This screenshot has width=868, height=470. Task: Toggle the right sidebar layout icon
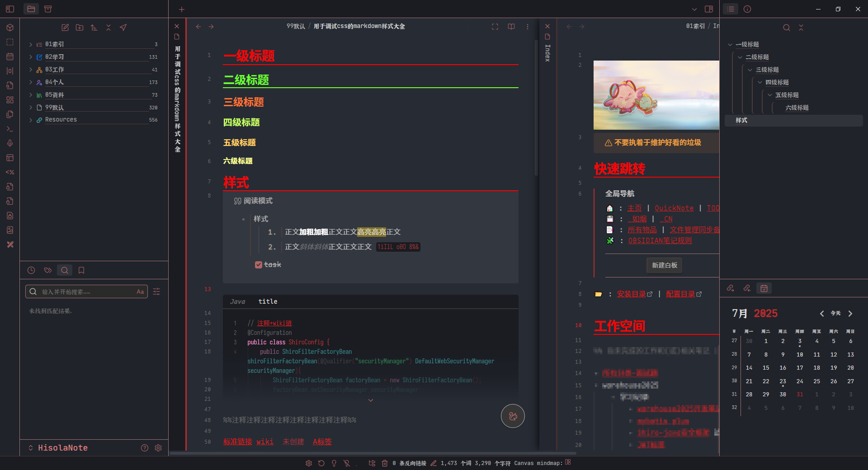click(x=709, y=9)
